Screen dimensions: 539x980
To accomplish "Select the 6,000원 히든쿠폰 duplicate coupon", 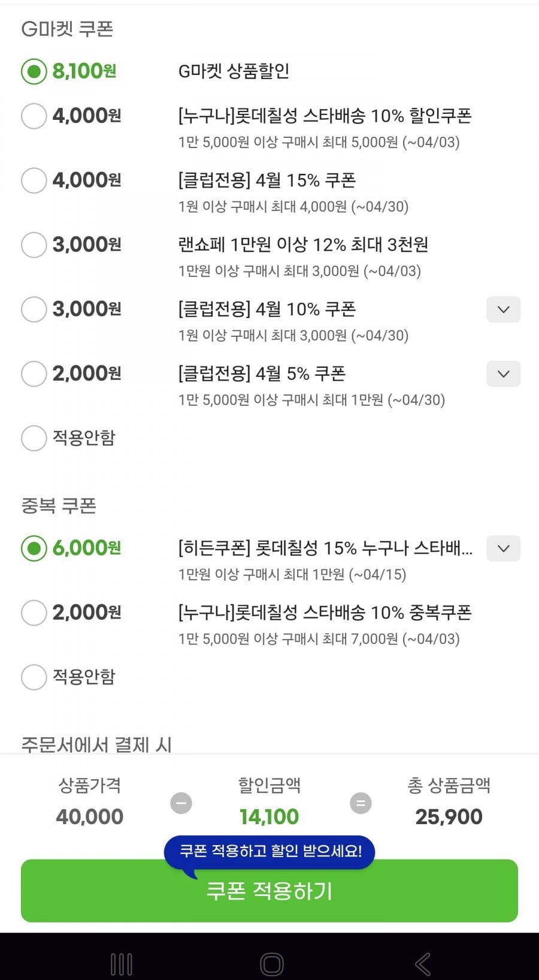I will (x=34, y=548).
